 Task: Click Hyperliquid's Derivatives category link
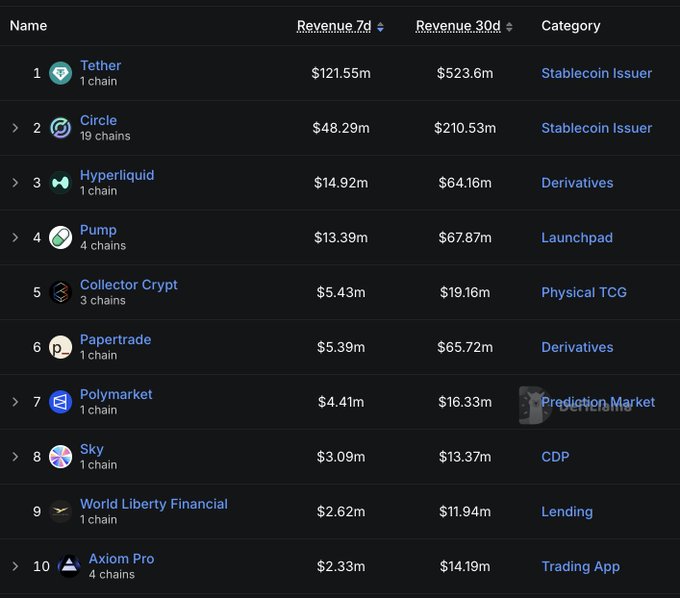tap(577, 183)
